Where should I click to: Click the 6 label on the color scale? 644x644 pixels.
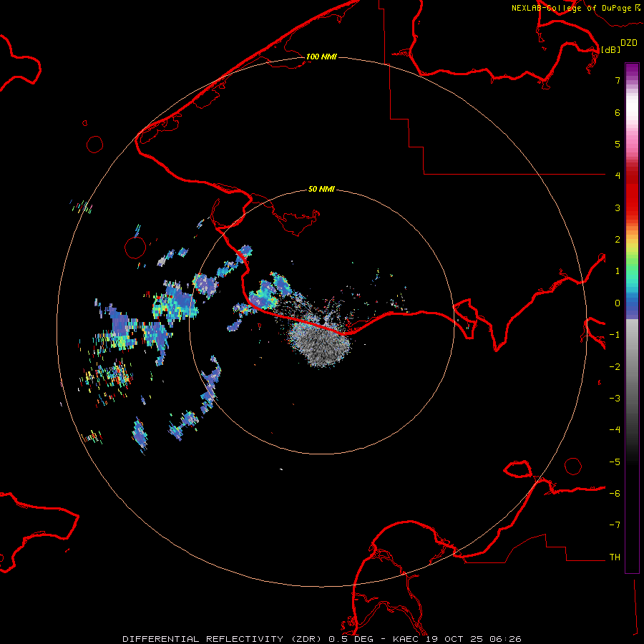tap(618, 112)
